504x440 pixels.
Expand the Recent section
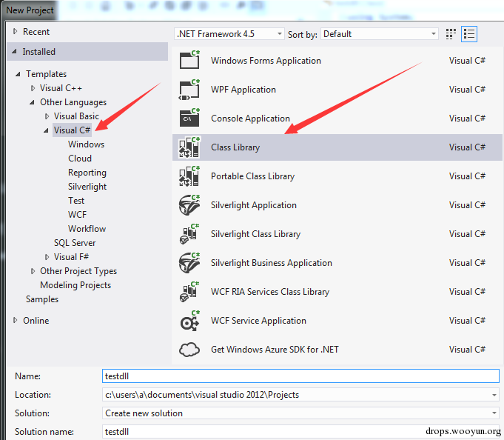[x=15, y=31]
